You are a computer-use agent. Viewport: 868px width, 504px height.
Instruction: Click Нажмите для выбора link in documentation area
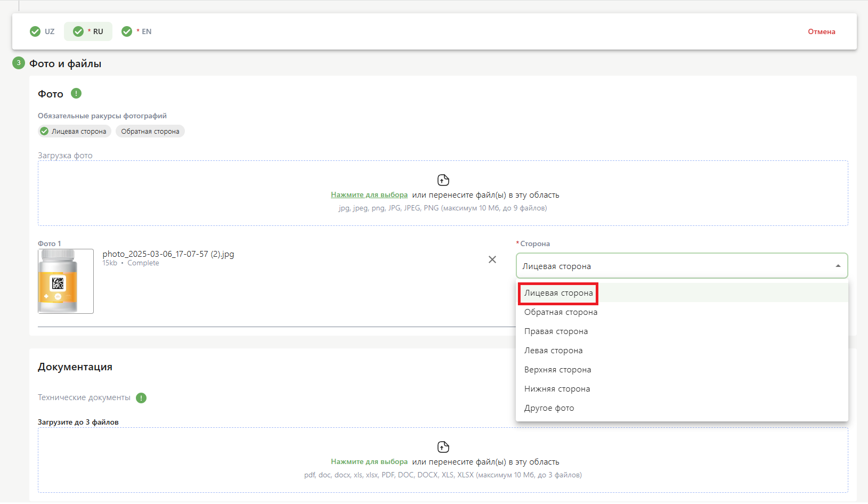pyautogui.click(x=369, y=462)
